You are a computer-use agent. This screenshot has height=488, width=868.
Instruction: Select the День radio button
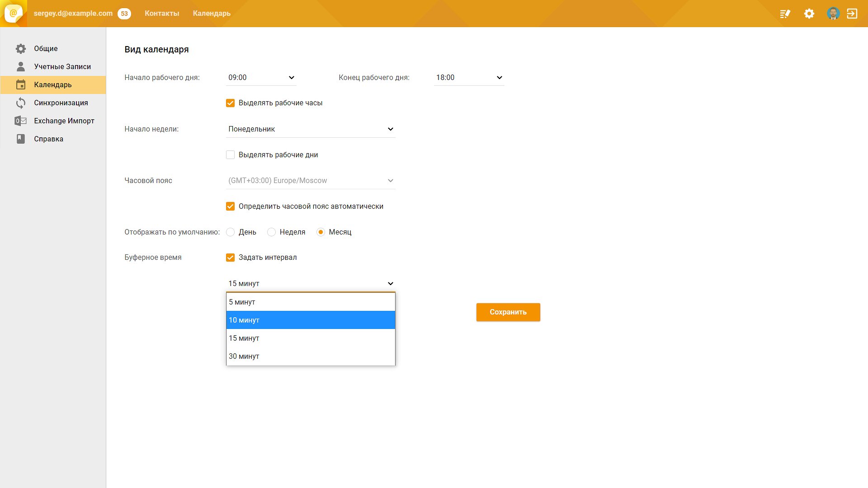230,232
